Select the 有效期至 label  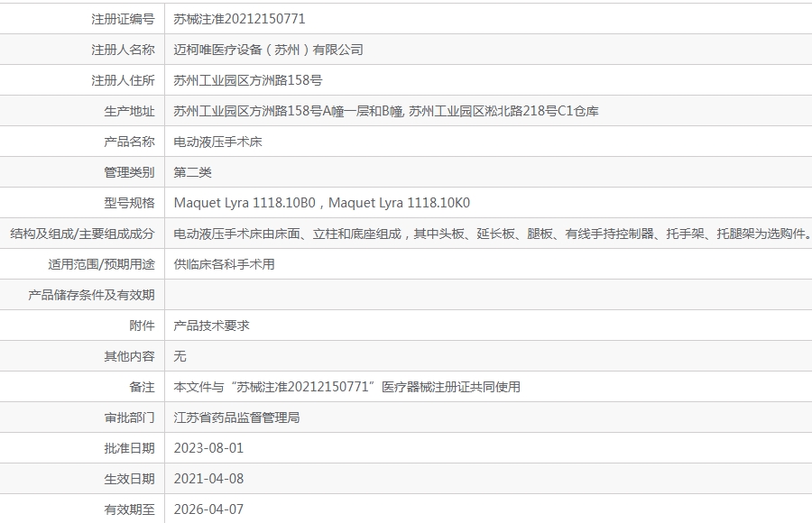(x=129, y=509)
